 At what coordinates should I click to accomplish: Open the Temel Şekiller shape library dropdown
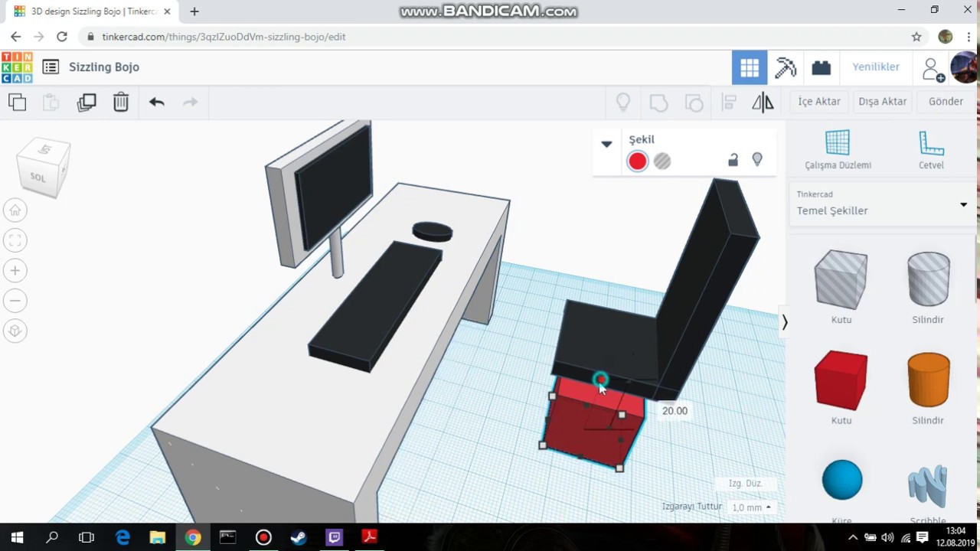[x=882, y=204]
